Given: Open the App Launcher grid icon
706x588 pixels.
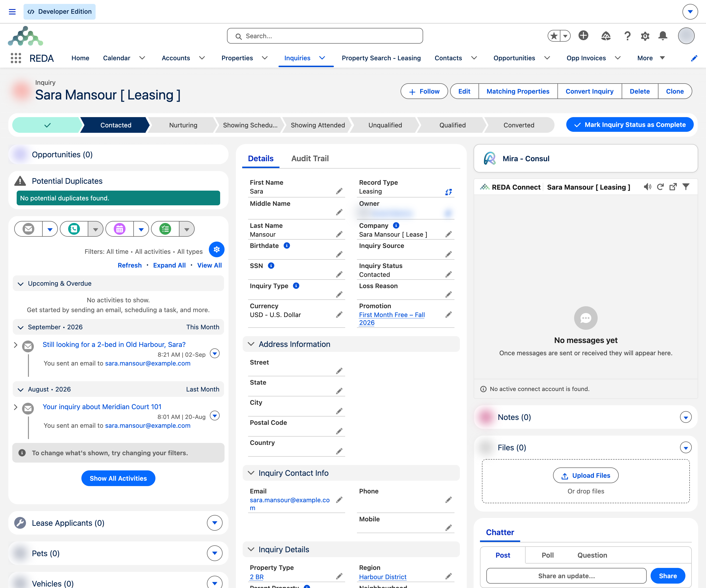Looking at the screenshot, I should (16, 58).
